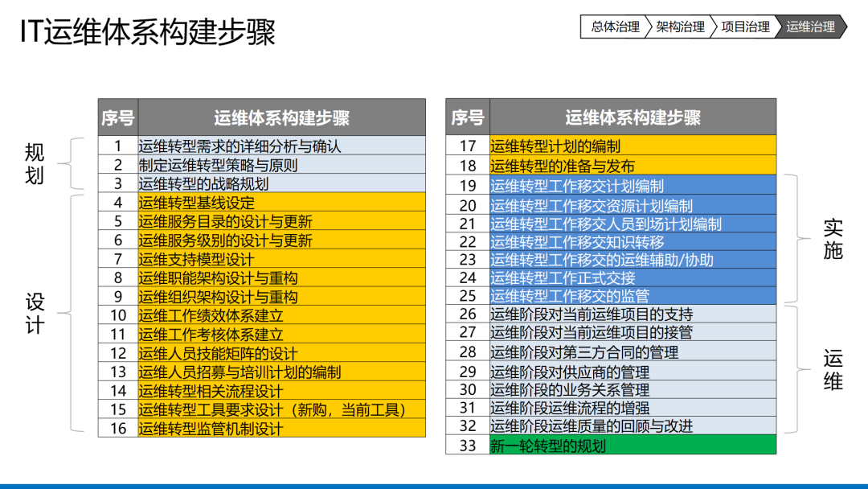Click row 19 运维转型工作移交计划编制

(611, 185)
